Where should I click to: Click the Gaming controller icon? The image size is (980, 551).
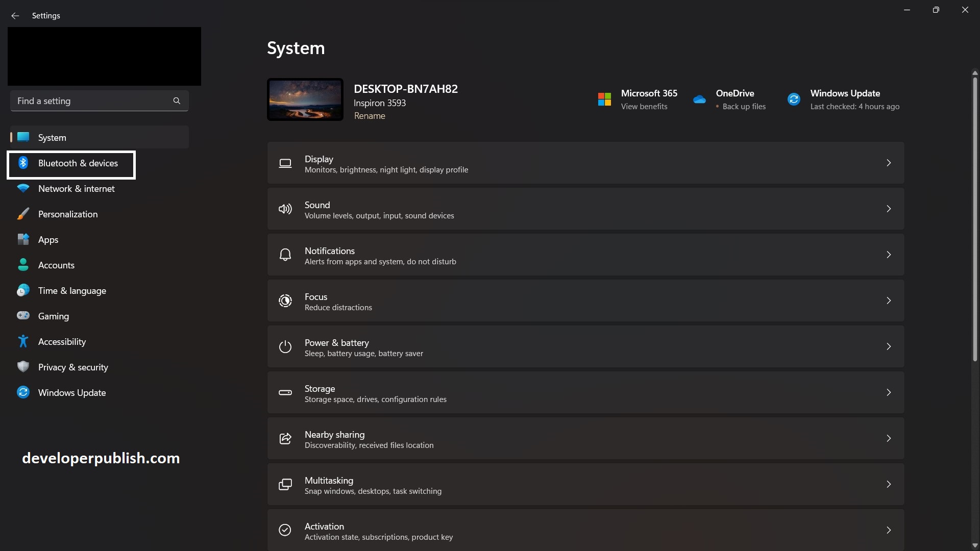point(23,316)
